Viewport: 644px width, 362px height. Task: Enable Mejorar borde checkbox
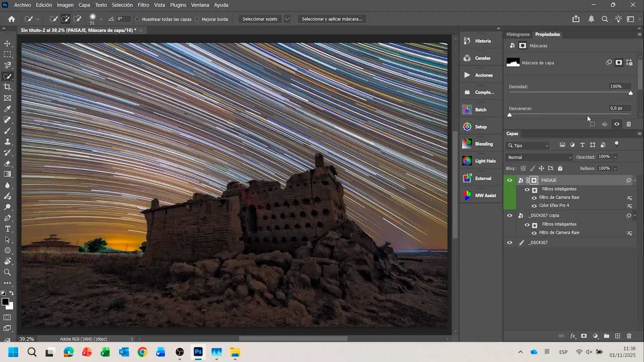point(197,19)
